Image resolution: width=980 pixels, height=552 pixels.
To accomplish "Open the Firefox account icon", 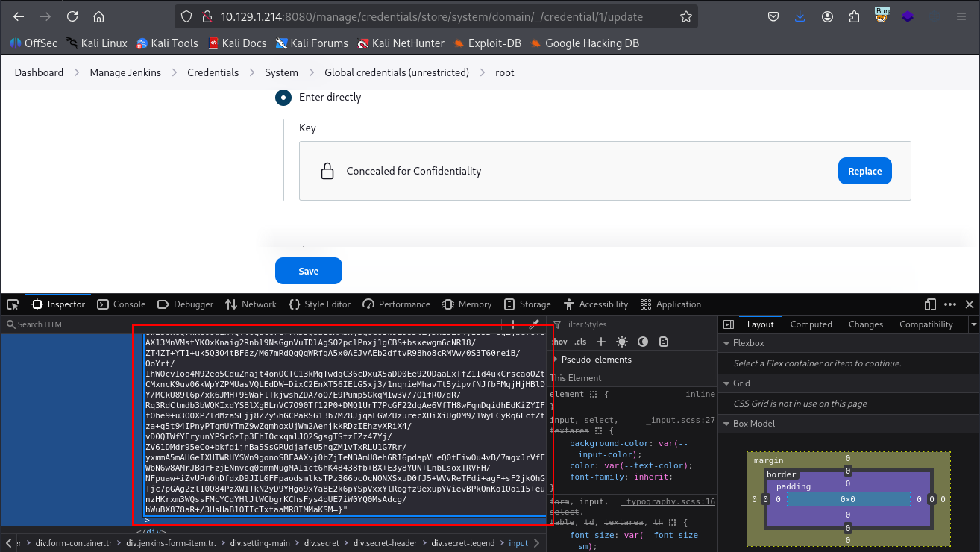I will (827, 16).
